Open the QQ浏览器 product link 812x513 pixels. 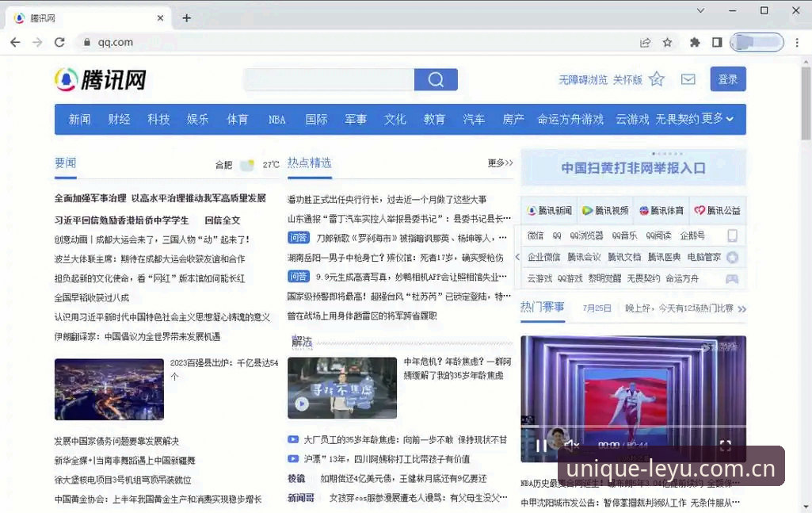click(586, 235)
